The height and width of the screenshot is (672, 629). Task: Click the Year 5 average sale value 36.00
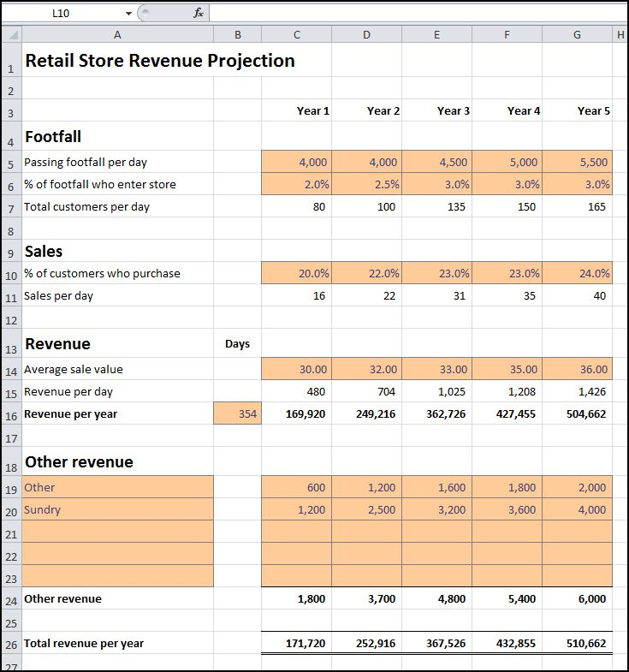[x=577, y=369]
